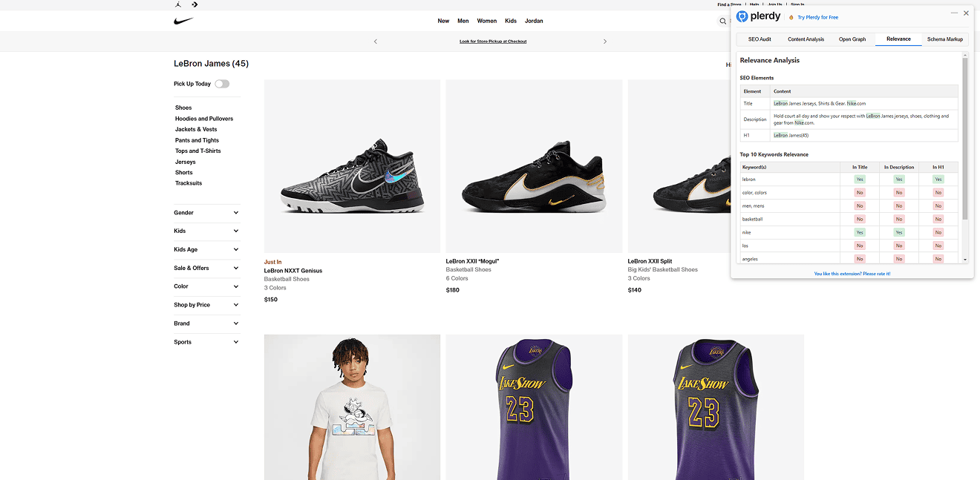
Task: Click the Plerdy logo icon
Action: [x=742, y=16]
